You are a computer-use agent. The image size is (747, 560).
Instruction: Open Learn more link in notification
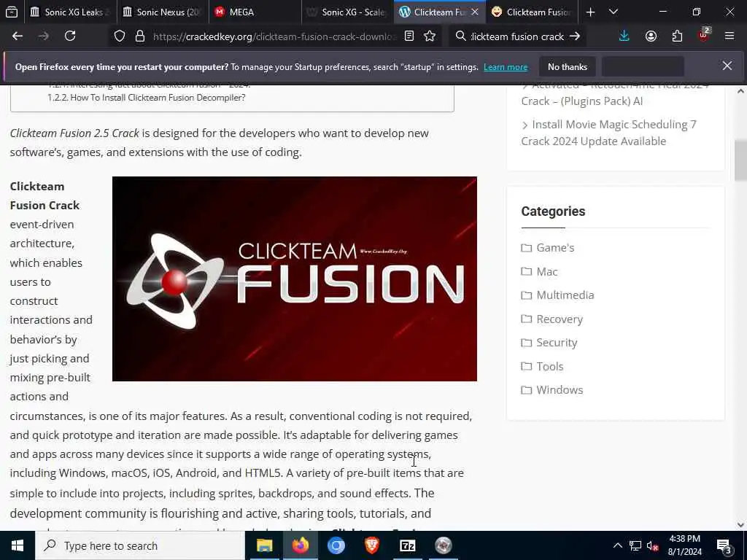coord(506,67)
